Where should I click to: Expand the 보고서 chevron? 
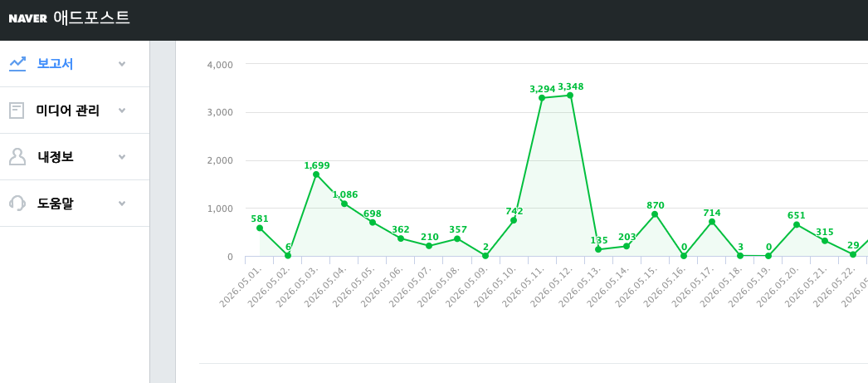(122, 64)
